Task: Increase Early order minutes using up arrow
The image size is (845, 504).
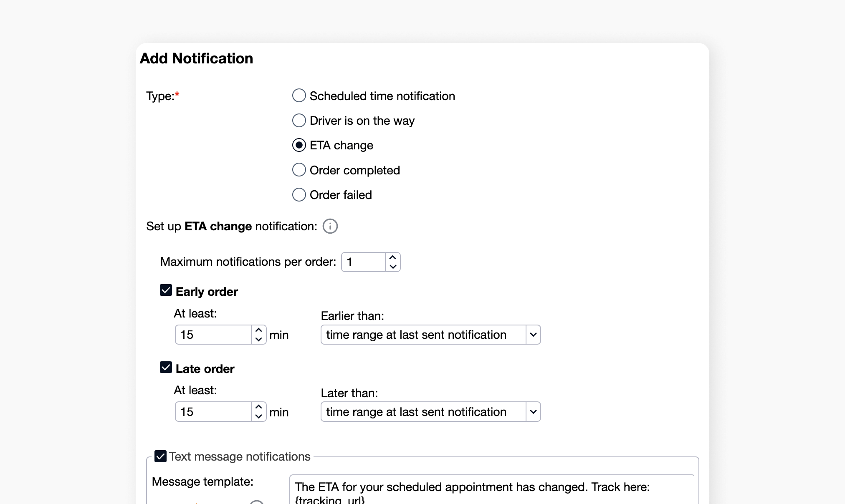Action: (x=258, y=330)
